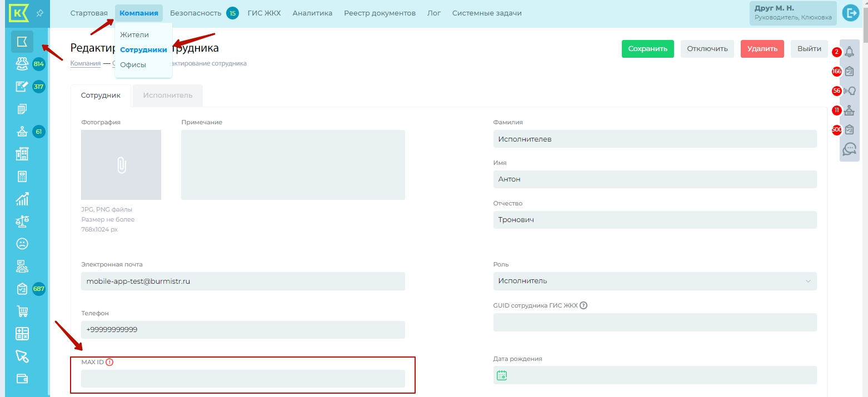Click help icon beside GUID сотрудника ГИС ЖКХ
Viewport: 868px width, 397px height.
click(x=583, y=305)
